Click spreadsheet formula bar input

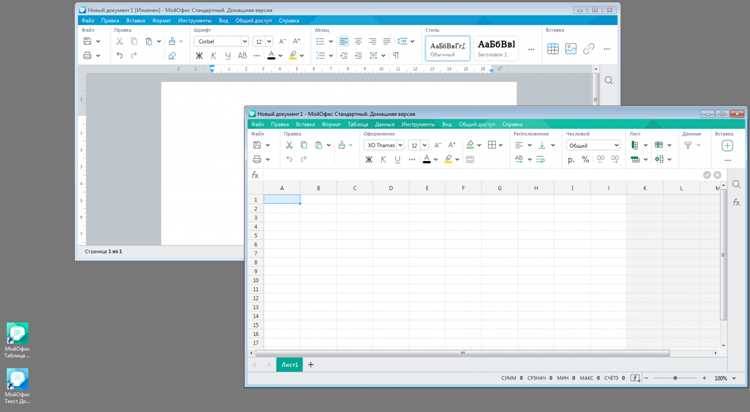[x=481, y=175]
